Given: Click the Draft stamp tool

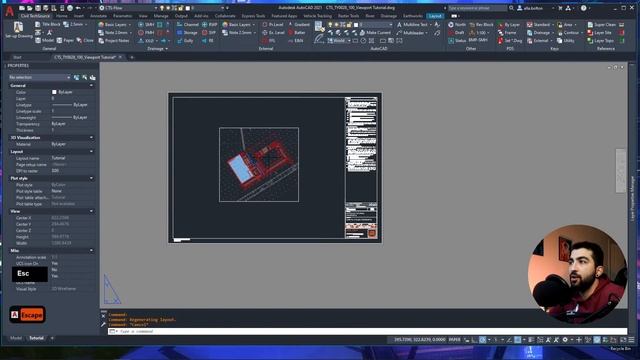Looking at the screenshot, I should [456, 32].
